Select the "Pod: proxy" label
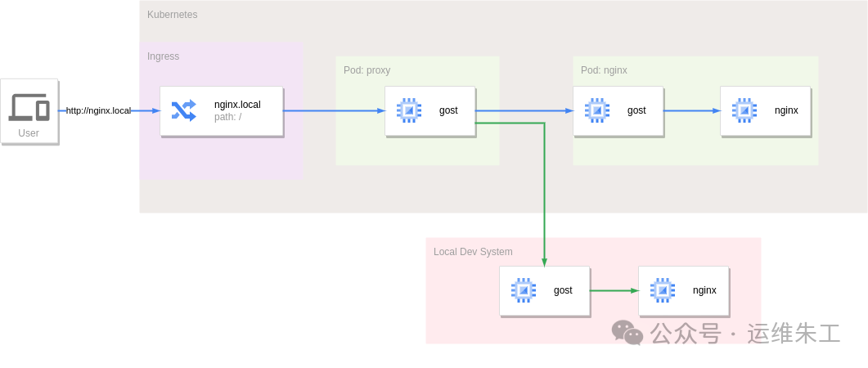 tap(367, 70)
